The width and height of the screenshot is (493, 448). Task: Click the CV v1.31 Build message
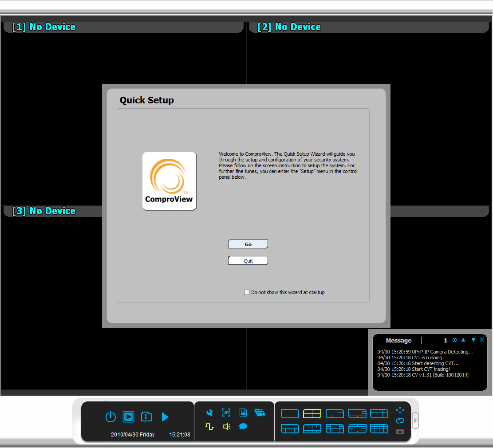[x=423, y=375]
